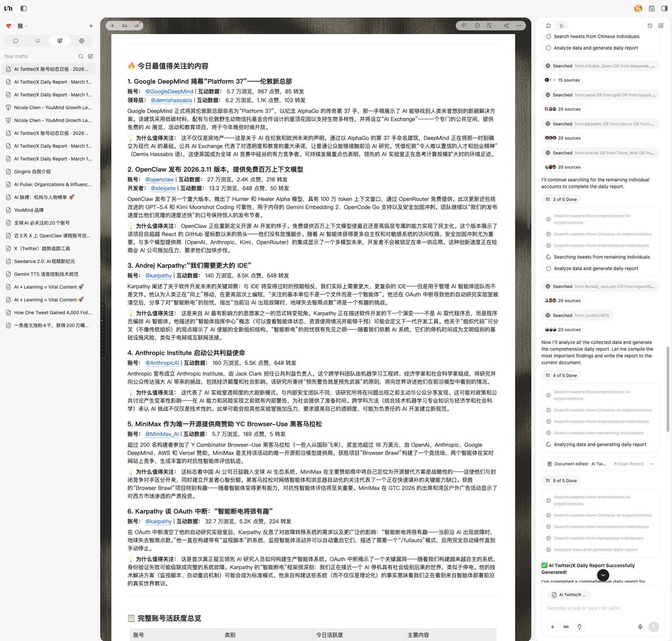Switch to chat tab in assistant panel

(548, 26)
